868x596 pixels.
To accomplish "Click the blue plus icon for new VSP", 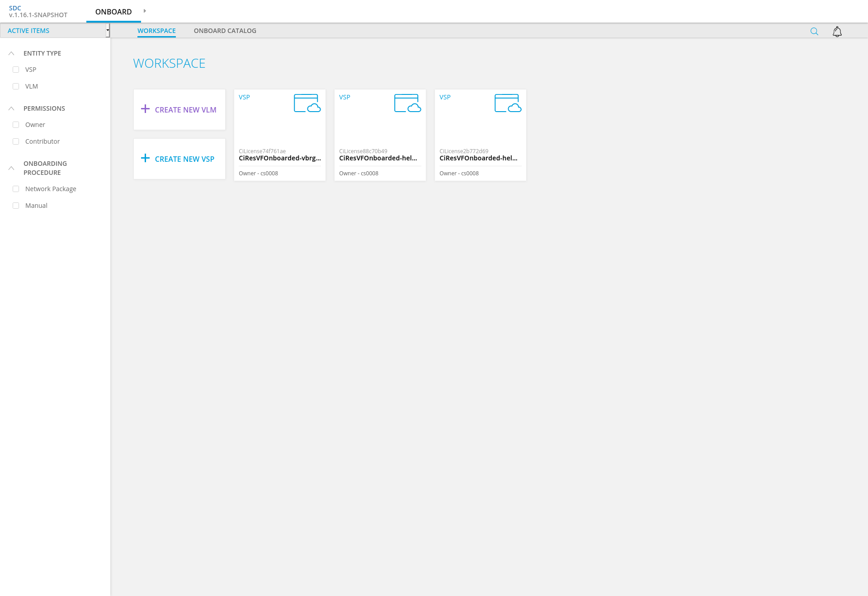I will (145, 158).
